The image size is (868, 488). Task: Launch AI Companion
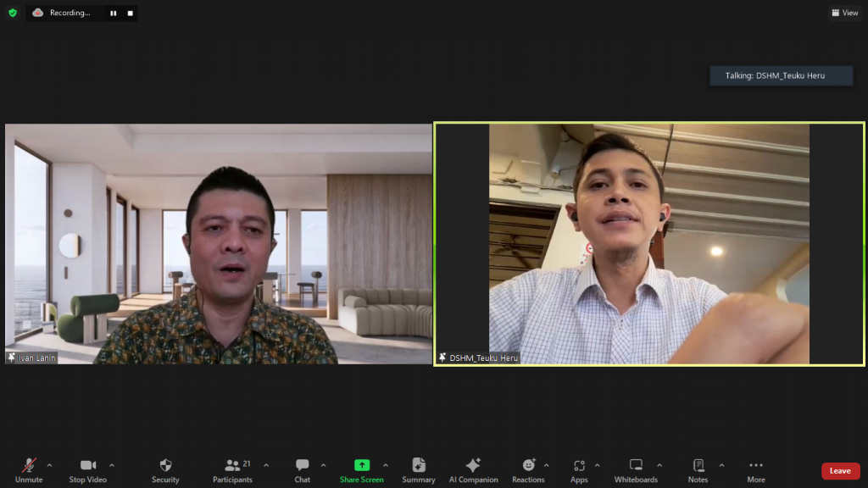(473, 471)
